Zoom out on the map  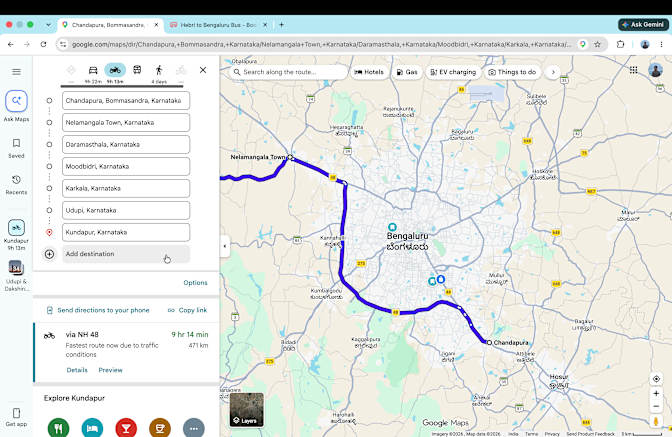click(656, 407)
